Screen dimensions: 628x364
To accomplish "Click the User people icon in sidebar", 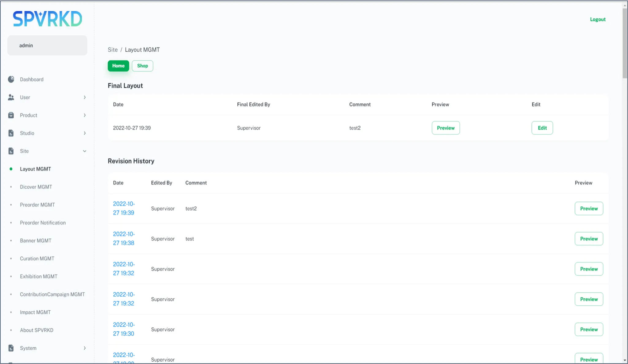I will (11, 97).
